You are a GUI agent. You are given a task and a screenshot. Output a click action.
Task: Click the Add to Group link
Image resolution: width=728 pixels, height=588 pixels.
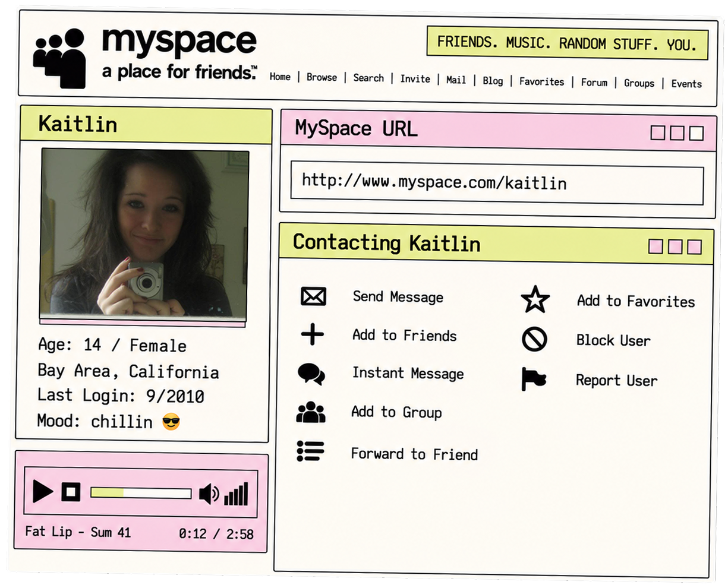pos(396,412)
